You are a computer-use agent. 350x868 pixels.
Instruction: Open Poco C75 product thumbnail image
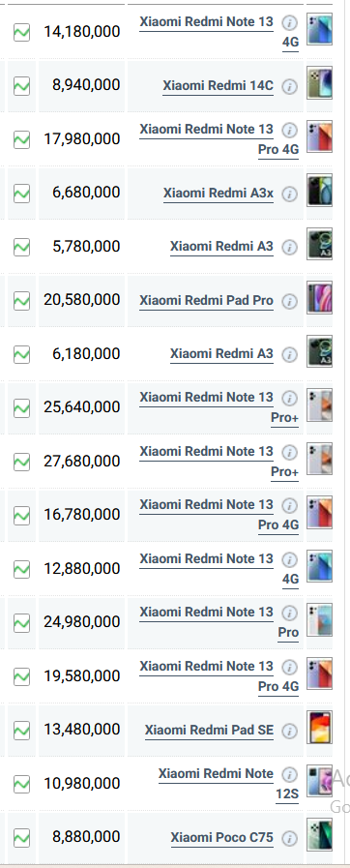320,835
